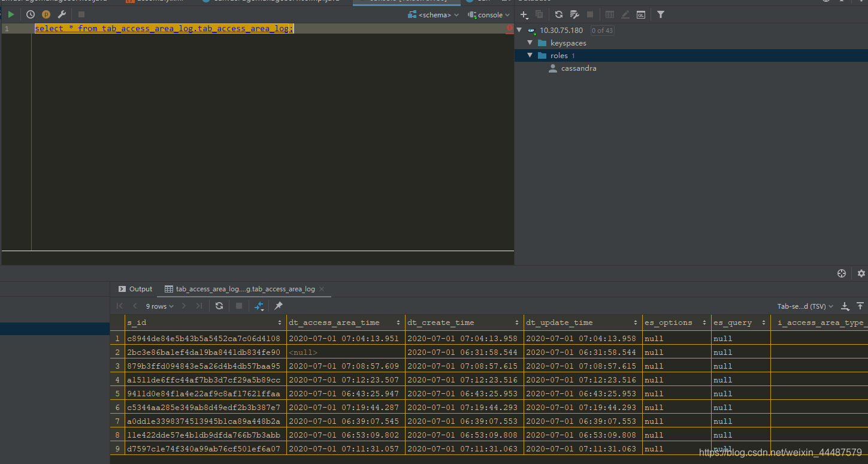Jump to query console QL icon
Image resolution: width=868 pixels, height=464 pixels.
641,14
